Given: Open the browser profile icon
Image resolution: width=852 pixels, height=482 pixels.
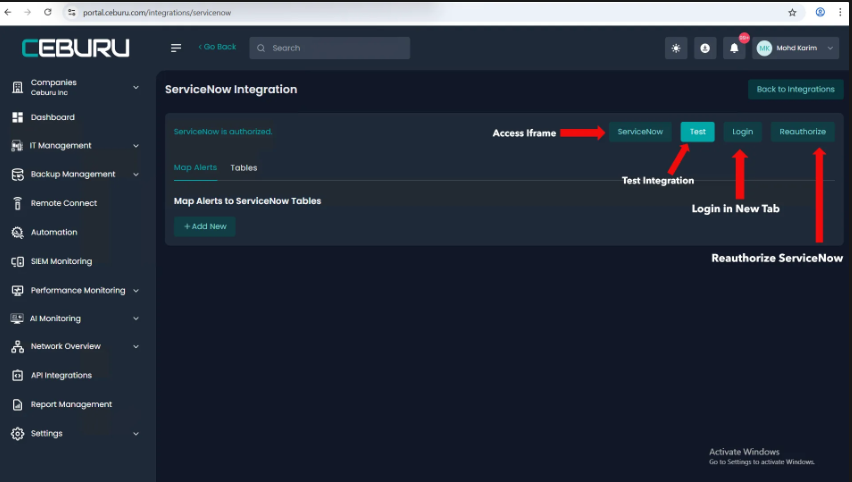Looking at the screenshot, I should 820,12.
